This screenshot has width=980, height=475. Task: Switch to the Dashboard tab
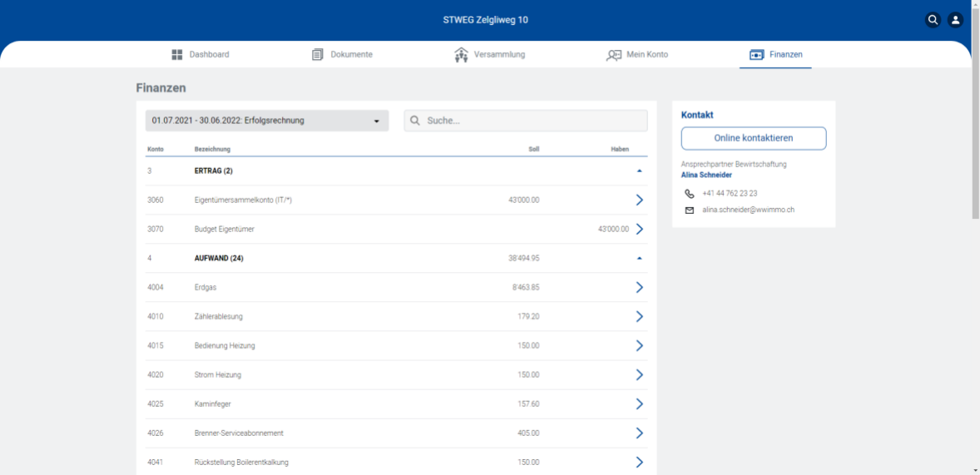click(200, 54)
